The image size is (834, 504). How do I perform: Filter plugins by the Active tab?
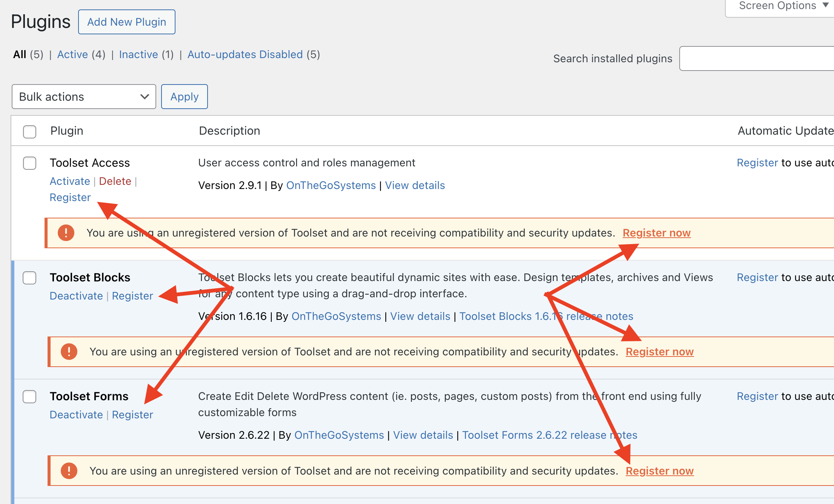pyautogui.click(x=72, y=55)
